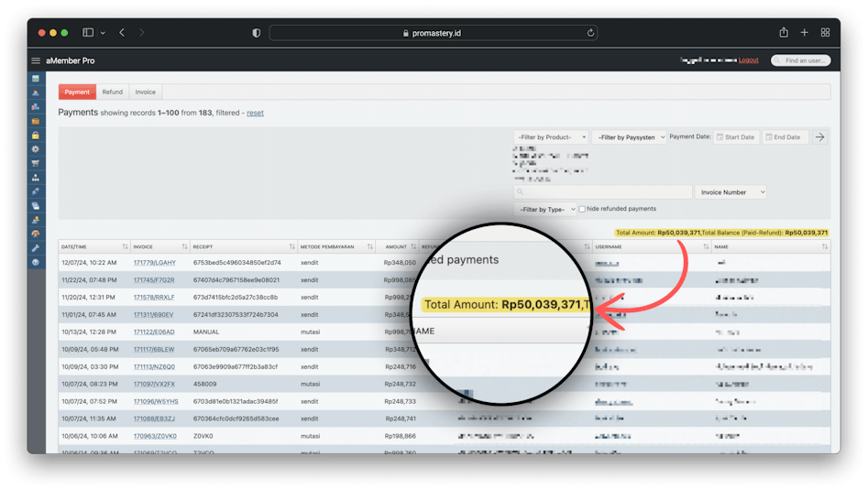Open the help question mark sidebar icon
Screen dimensions: 868x490
(x=36, y=262)
